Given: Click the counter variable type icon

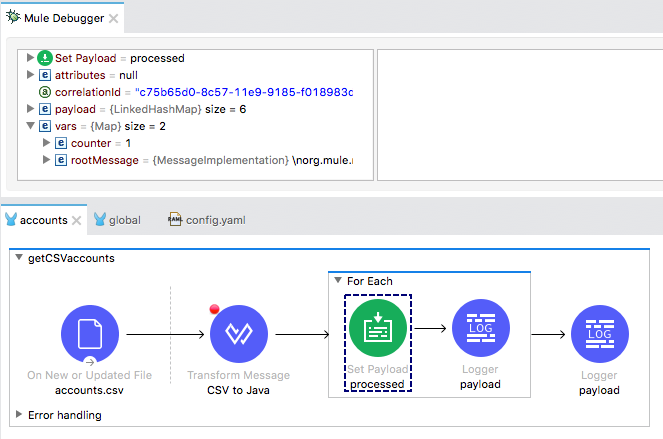Looking at the screenshot, I should (61, 143).
